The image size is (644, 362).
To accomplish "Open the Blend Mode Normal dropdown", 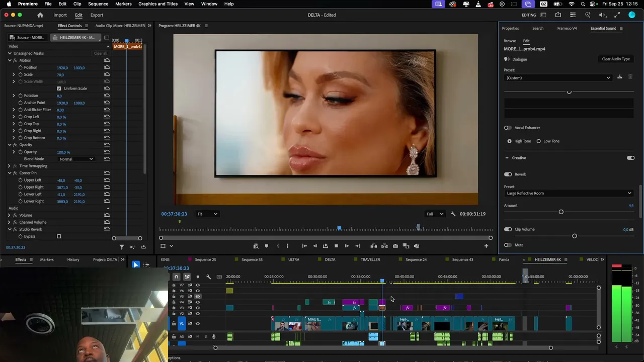I will (x=76, y=159).
